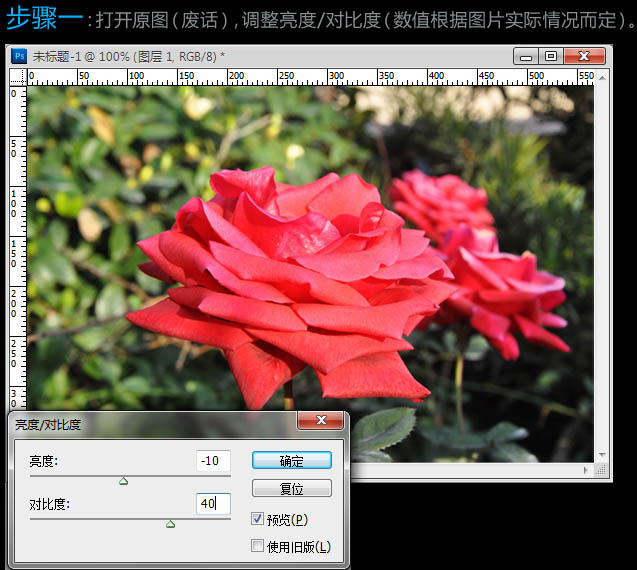Click the 对比度 contrast slider handle
This screenshot has width=637, height=570.
tap(170, 524)
